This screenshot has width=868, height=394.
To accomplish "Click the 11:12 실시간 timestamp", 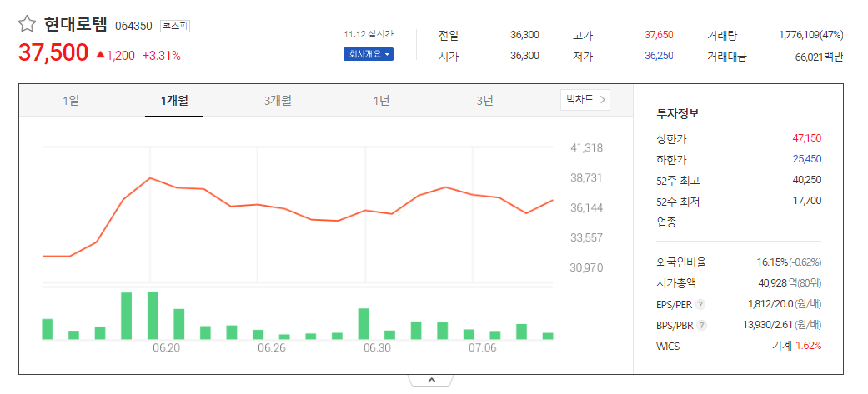I will coord(369,34).
